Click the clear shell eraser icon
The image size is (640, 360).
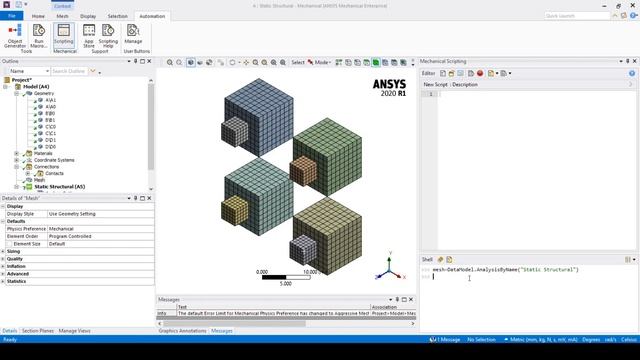(x=440, y=260)
